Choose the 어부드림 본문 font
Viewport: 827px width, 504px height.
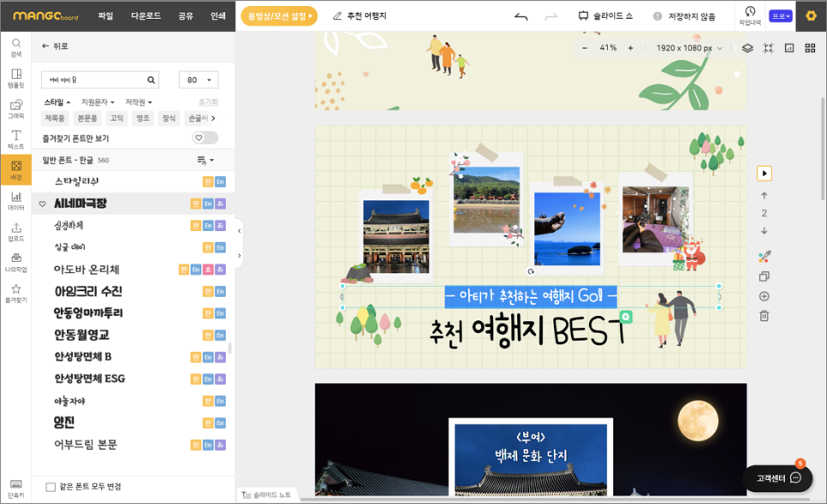(x=86, y=445)
